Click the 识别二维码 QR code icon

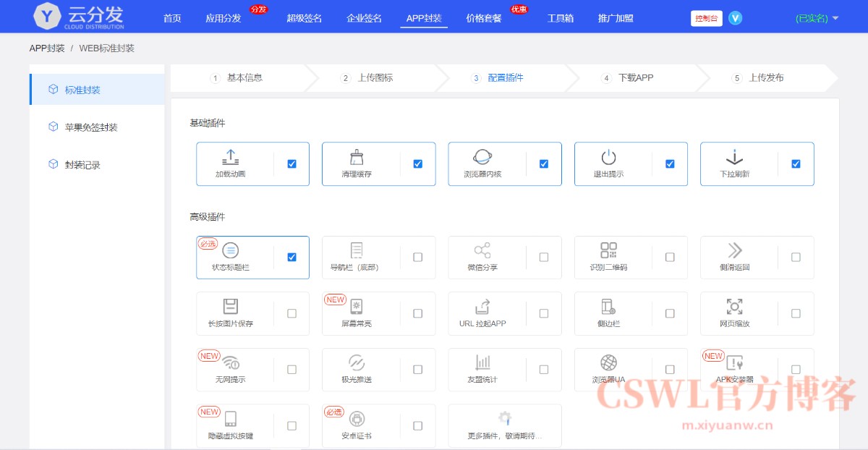pyautogui.click(x=608, y=250)
